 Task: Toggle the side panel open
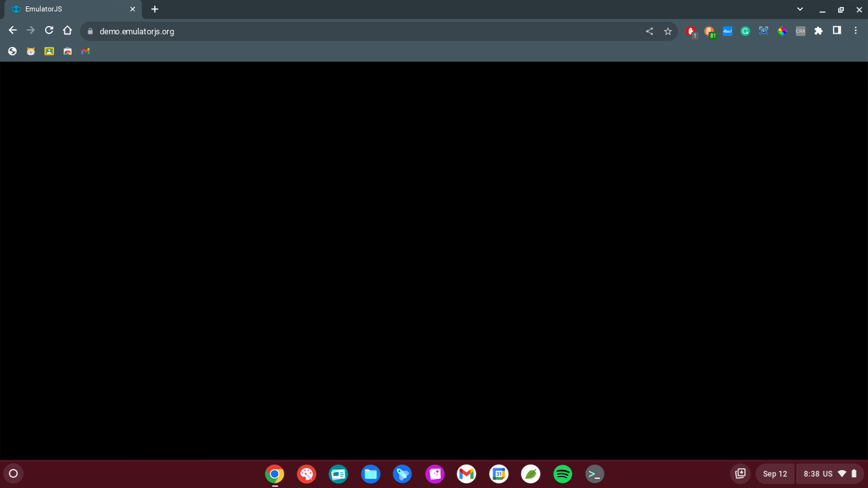tap(837, 30)
